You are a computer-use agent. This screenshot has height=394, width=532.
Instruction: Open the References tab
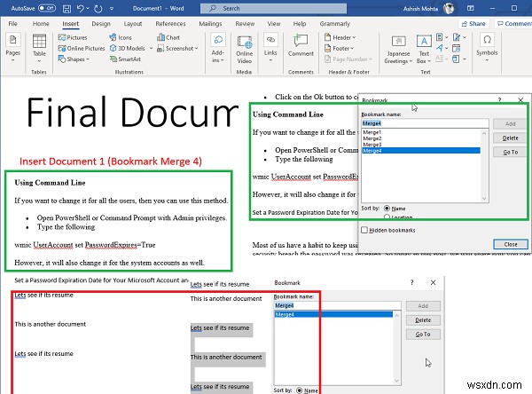[170, 23]
